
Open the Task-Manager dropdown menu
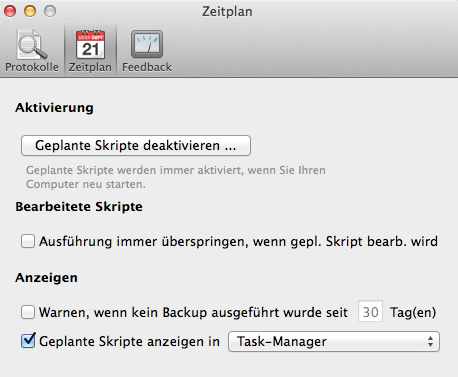(334, 341)
